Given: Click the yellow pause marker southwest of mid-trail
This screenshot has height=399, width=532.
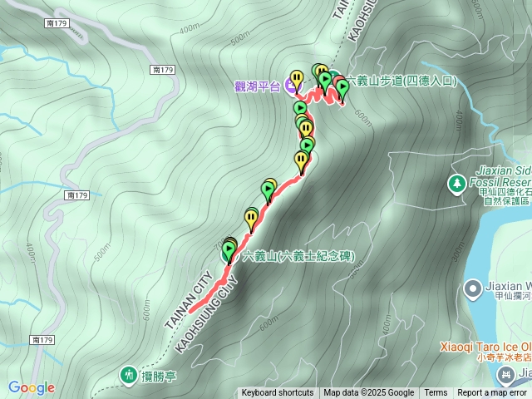Looking at the screenshot, I should [x=251, y=219].
